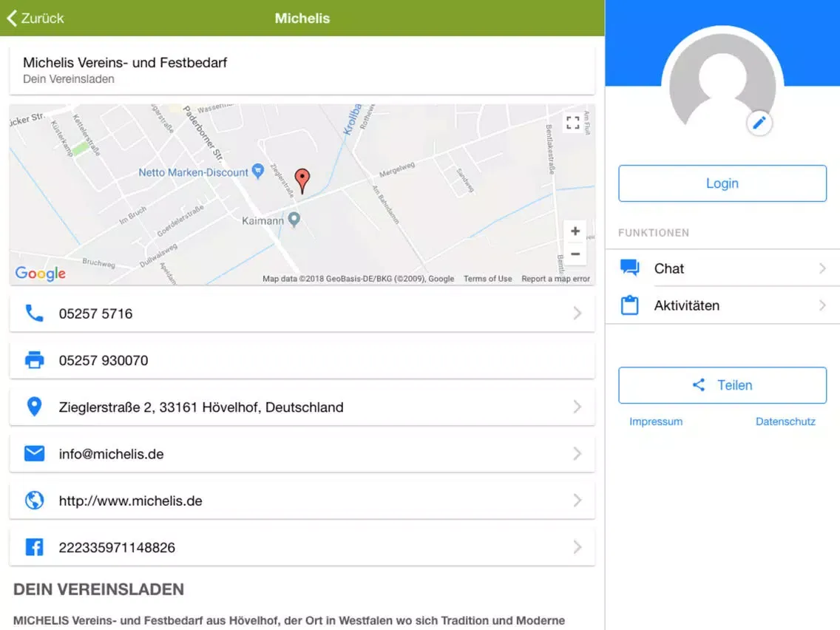Click the Chat speech bubble icon
Image resolution: width=840 pixels, height=630 pixels.
tap(629, 268)
